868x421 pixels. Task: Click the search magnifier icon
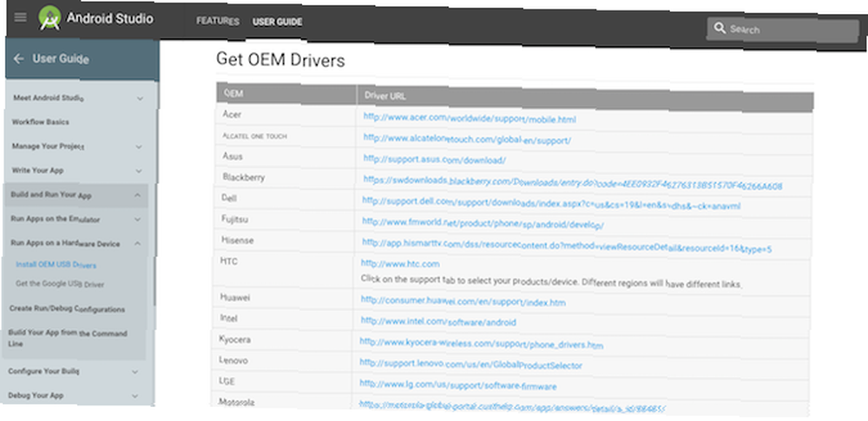point(719,27)
